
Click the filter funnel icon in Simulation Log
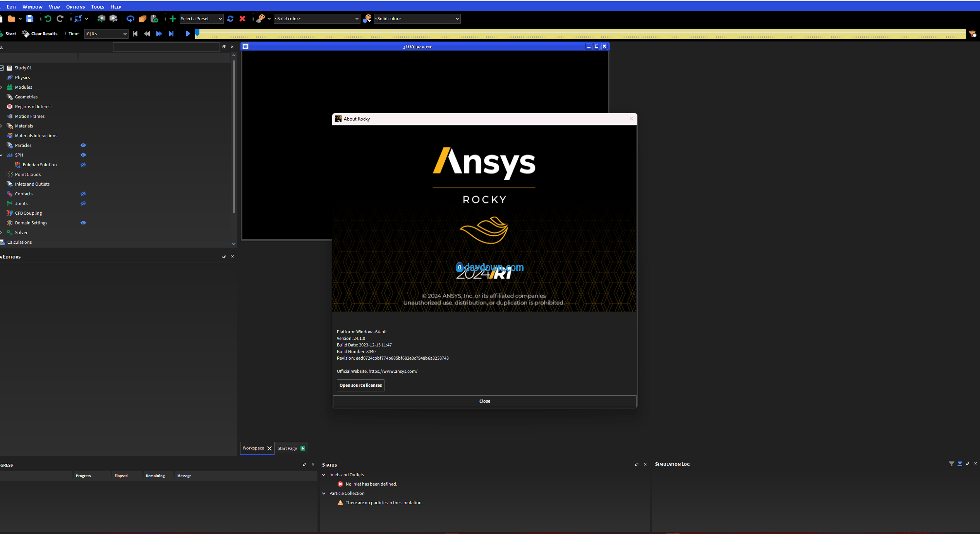(x=951, y=463)
